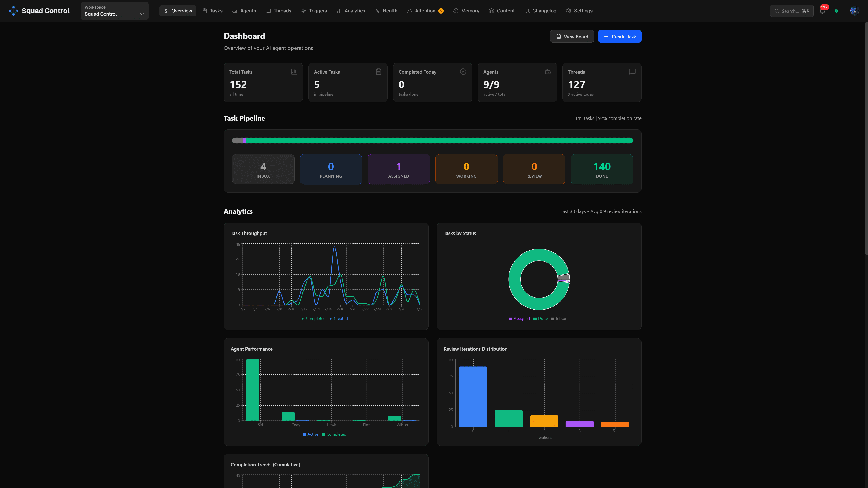
Task: Click the bar chart icon on Total Tasks card
Action: (293, 72)
